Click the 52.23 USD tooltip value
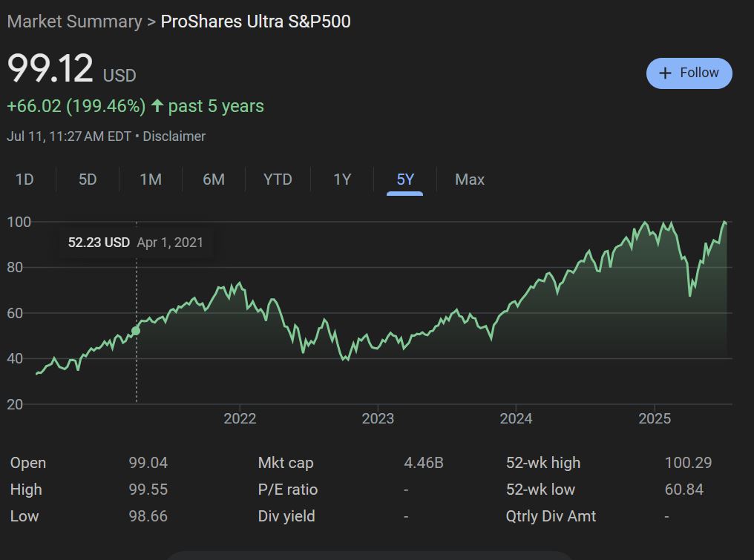The width and height of the screenshot is (754, 560). click(99, 243)
